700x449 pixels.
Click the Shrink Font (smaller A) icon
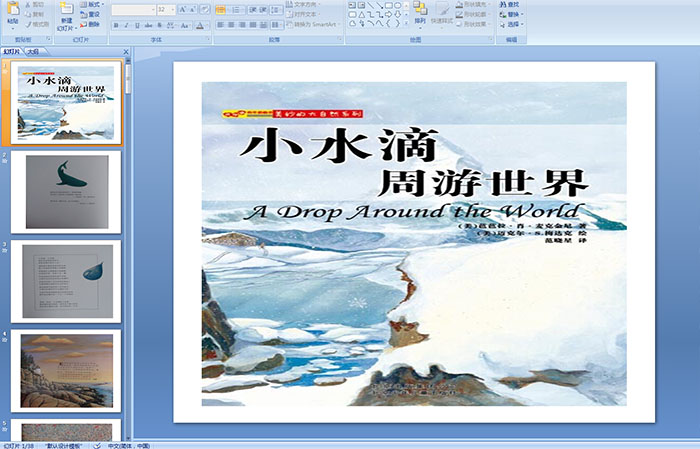point(193,9)
